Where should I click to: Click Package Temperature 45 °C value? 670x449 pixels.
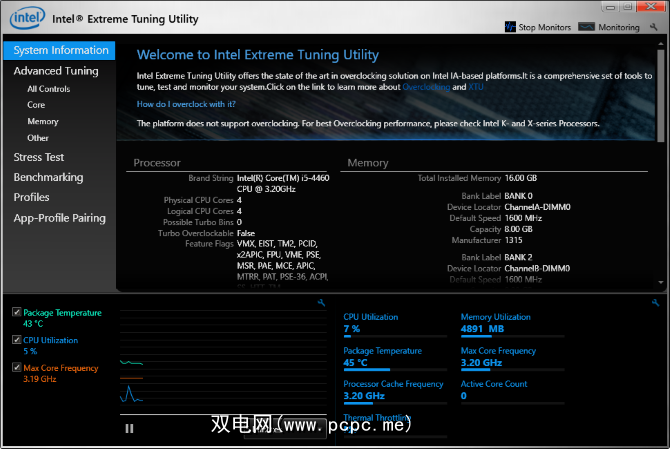pos(355,362)
